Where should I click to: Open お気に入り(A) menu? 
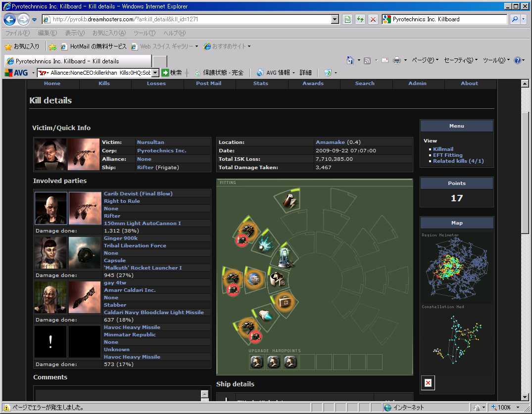click(x=109, y=33)
